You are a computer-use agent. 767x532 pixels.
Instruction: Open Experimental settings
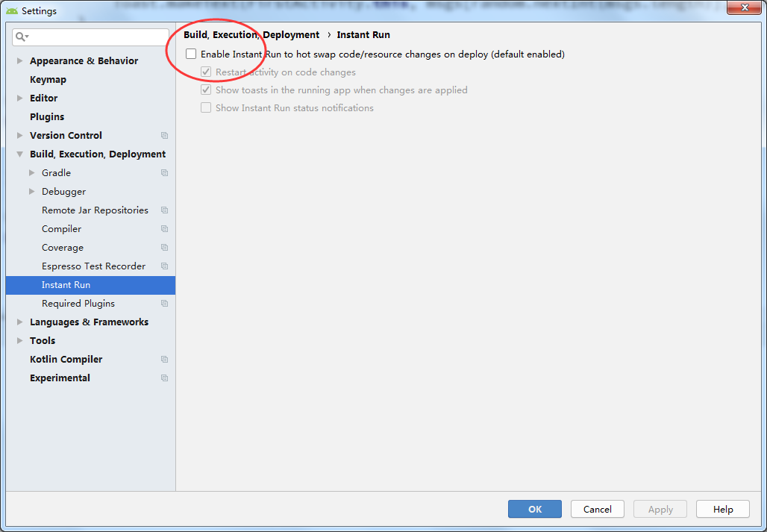pyautogui.click(x=60, y=378)
